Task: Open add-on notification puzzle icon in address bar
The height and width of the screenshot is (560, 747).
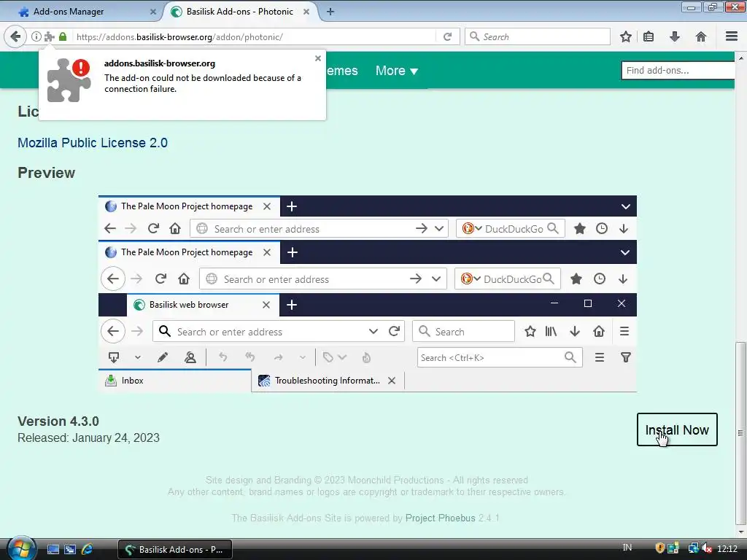Action: (x=49, y=36)
